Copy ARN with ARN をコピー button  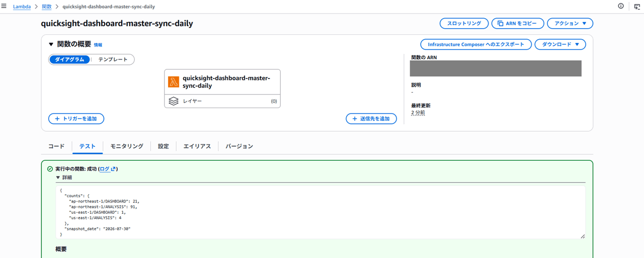click(x=517, y=23)
